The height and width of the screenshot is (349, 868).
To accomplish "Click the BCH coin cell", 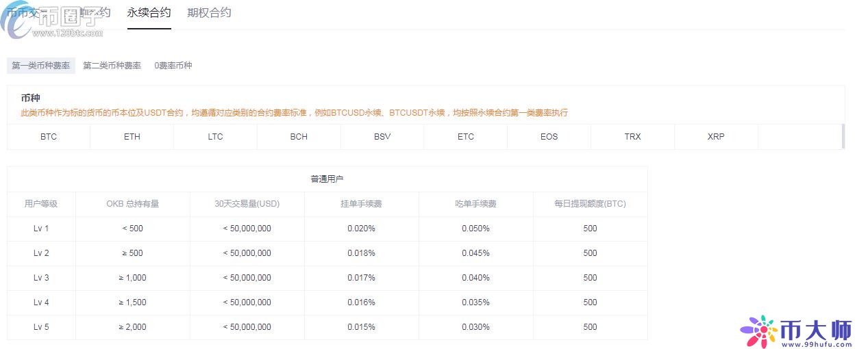I will coord(299,137).
